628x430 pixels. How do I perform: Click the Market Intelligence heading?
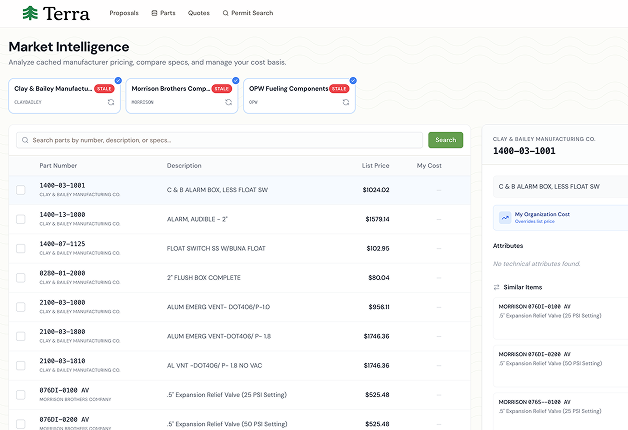[69, 47]
